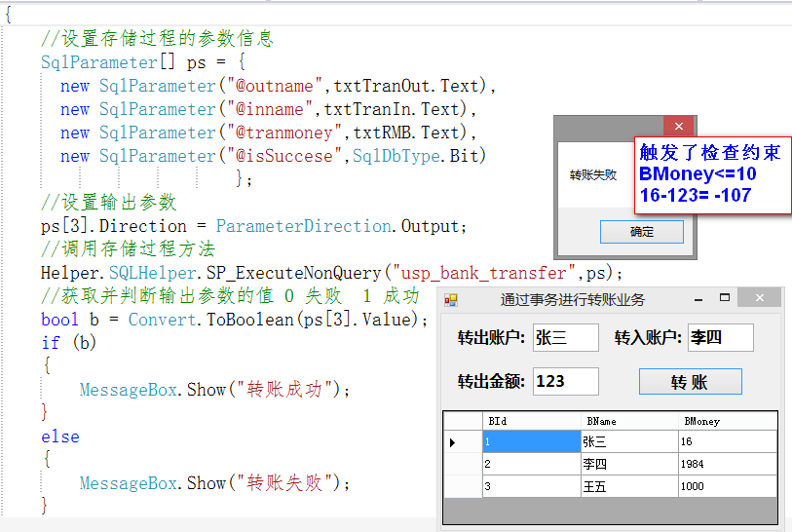Click the BMoney cell showing 1984

727,464
